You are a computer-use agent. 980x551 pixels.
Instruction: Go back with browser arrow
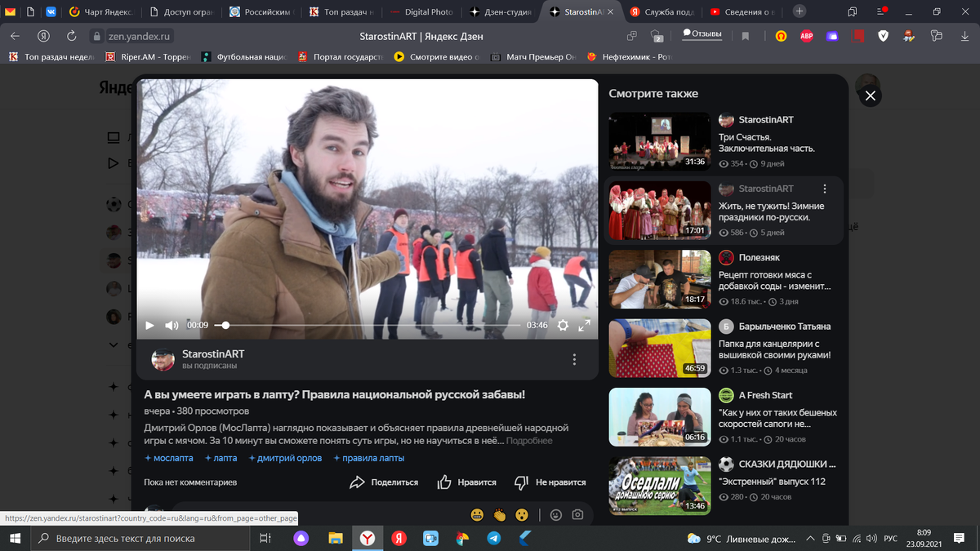(16, 36)
